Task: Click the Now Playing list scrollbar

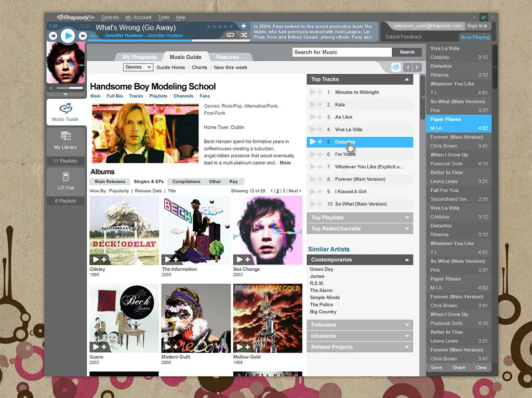Action: pyautogui.click(x=495, y=67)
